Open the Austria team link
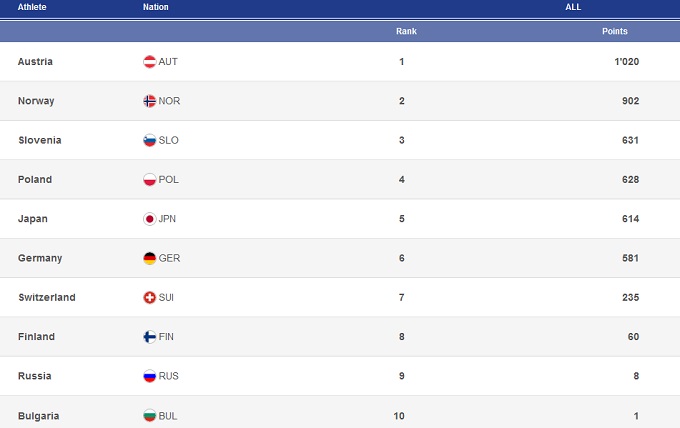This screenshot has width=680, height=428. [x=35, y=62]
